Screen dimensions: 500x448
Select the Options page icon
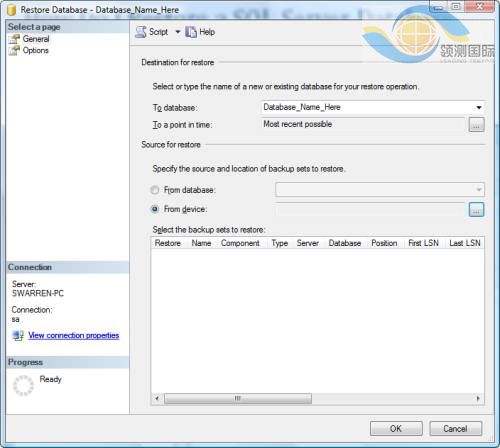pyautogui.click(x=14, y=50)
